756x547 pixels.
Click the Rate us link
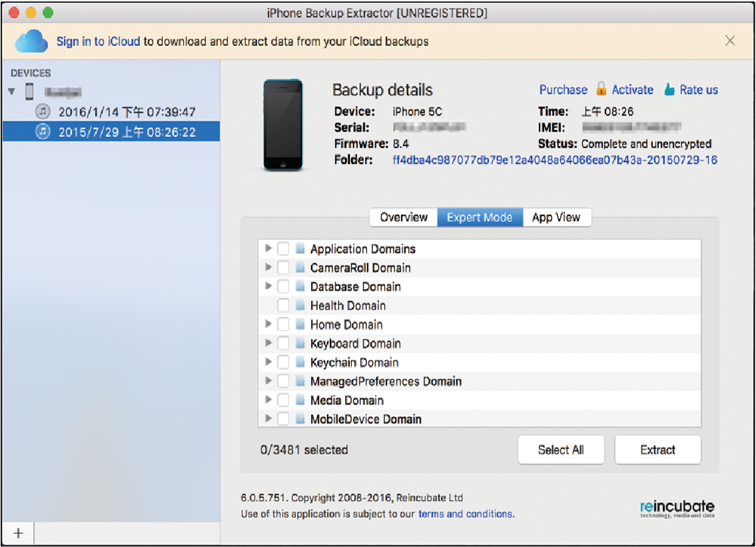[698, 89]
